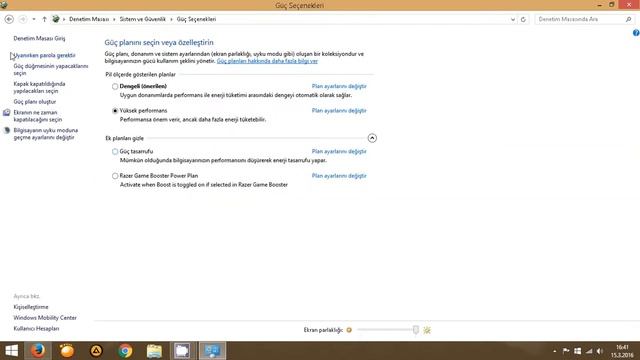
Task: Click the bright sun brightness icon
Action: [427, 330]
